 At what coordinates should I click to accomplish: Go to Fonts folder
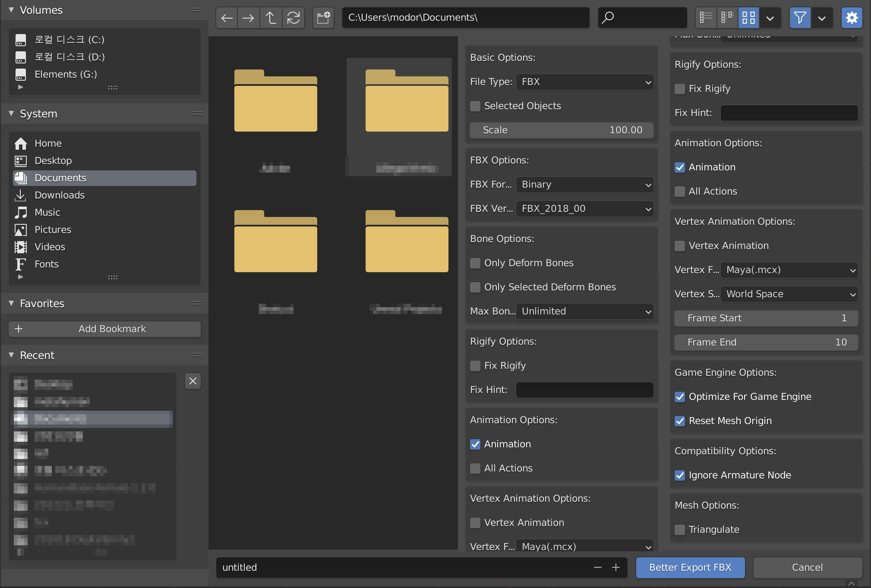pos(104,264)
